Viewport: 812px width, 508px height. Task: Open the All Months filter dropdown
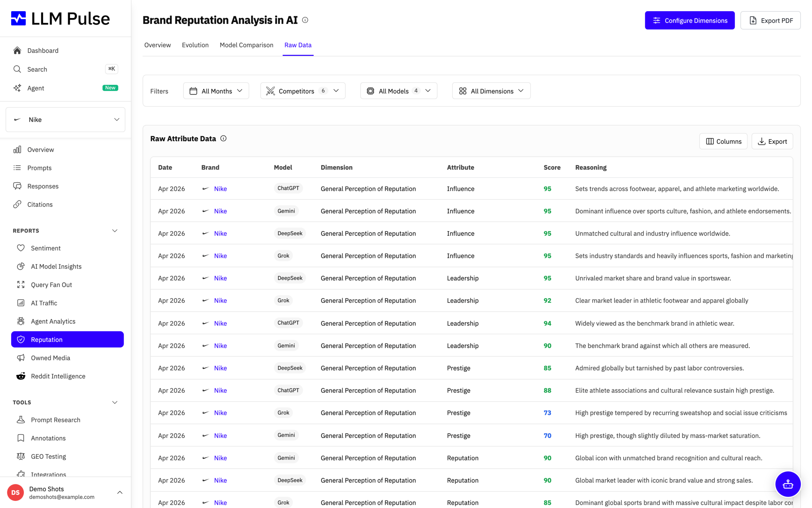pyautogui.click(x=216, y=91)
